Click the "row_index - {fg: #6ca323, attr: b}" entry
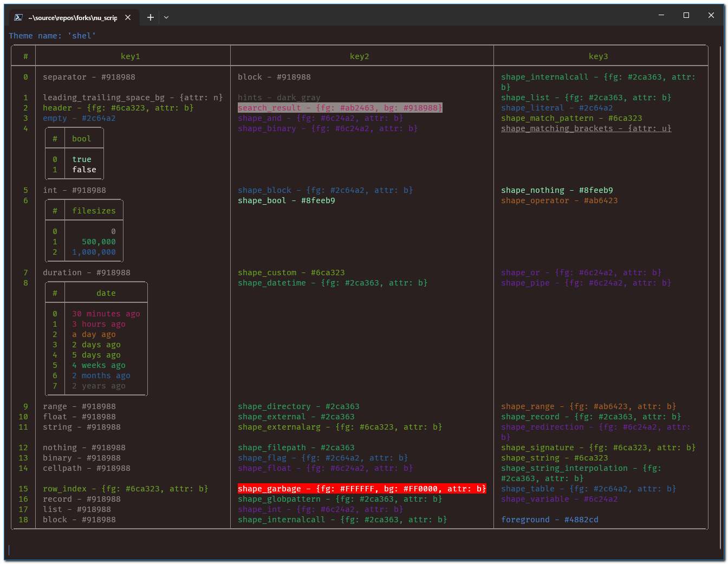This screenshot has height=564, width=728. [x=126, y=489]
